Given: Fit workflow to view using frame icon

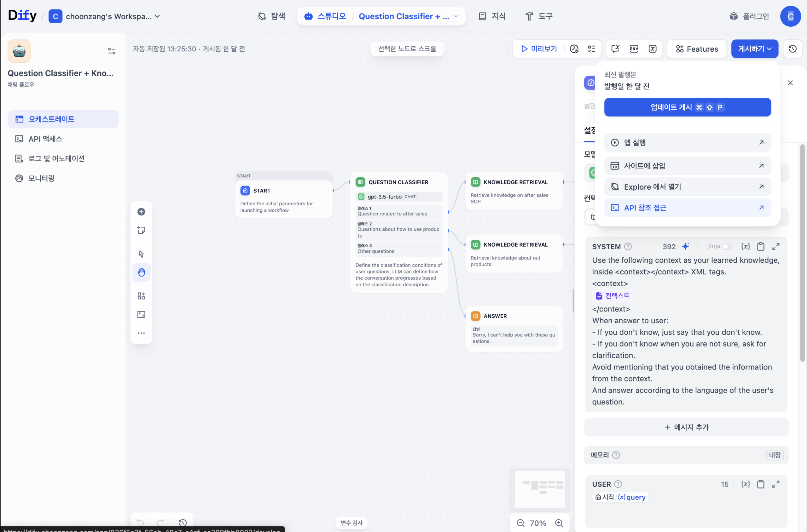Looking at the screenshot, I should [141, 314].
